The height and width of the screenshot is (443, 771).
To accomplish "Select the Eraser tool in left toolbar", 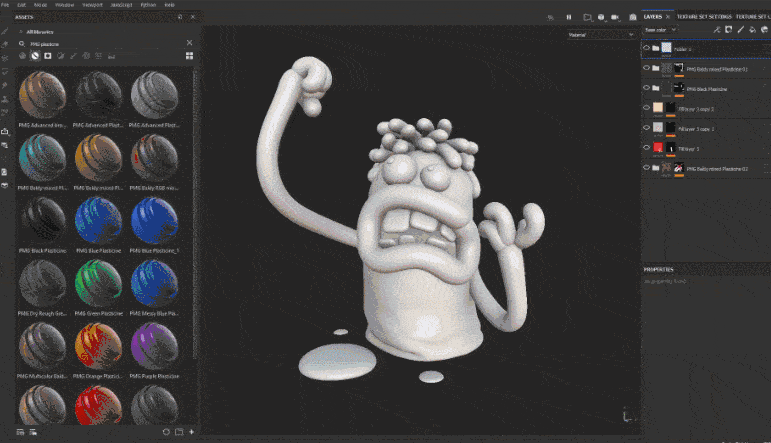I will pos(5,44).
